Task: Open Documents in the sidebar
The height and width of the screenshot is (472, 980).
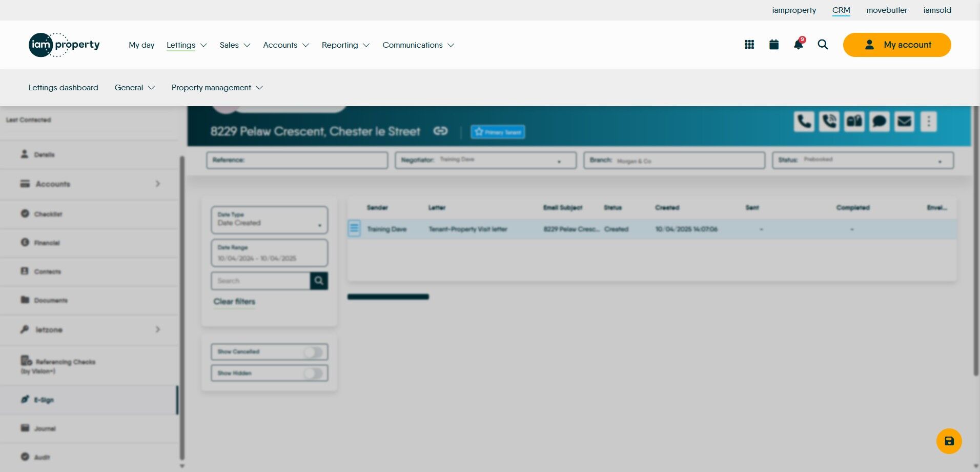Action: (90, 300)
